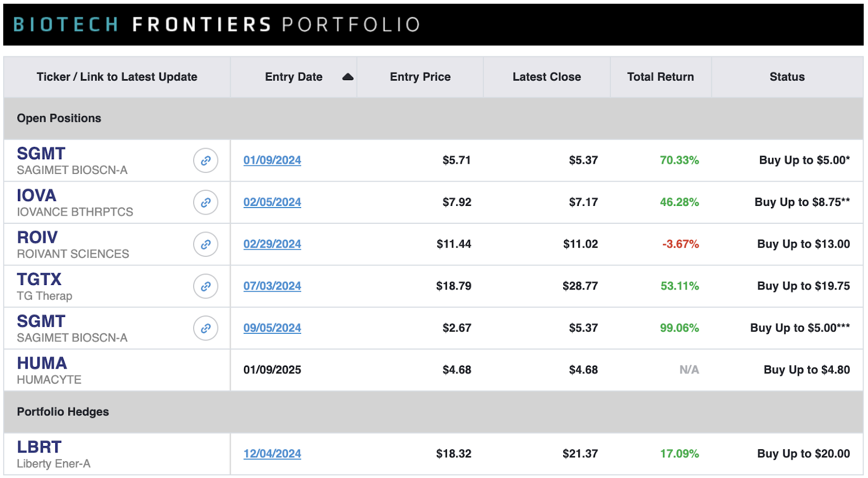This screenshot has height=478, width=868.
Task: Click the HUMA ticker name
Action: pyautogui.click(x=42, y=363)
